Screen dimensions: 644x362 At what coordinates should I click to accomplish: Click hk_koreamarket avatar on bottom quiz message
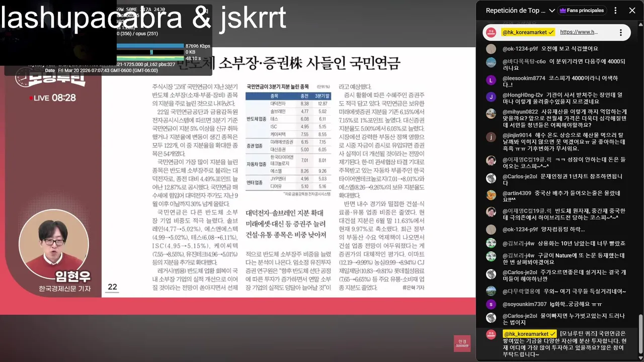[x=491, y=335]
